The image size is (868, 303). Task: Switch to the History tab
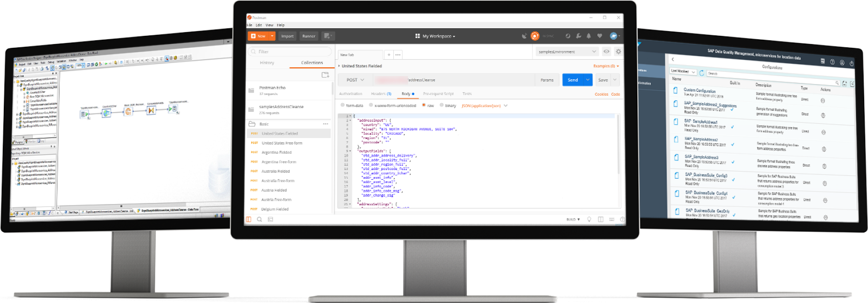click(x=267, y=63)
